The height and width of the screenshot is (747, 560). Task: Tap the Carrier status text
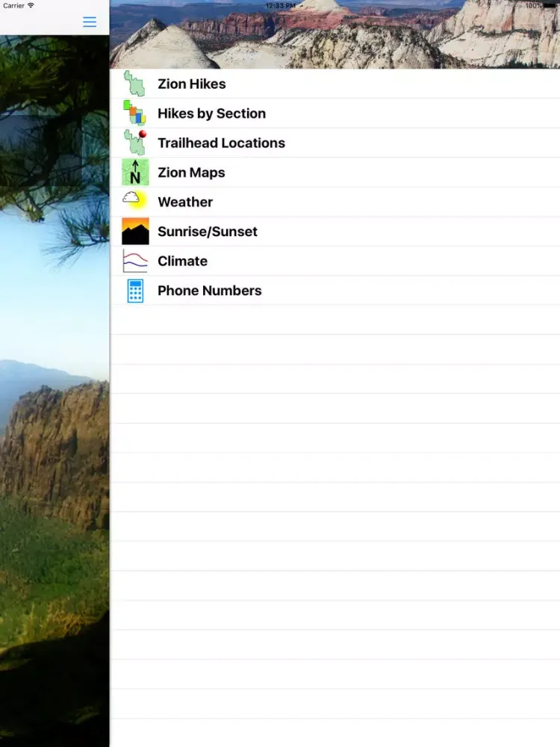pos(13,6)
